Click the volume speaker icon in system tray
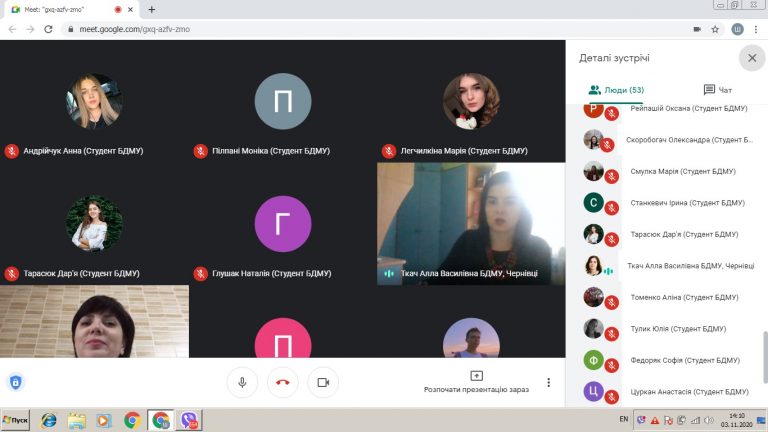Image resolution: width=768 pixels, height=432 pixels. pyautogui.click(x=709, y=420)
